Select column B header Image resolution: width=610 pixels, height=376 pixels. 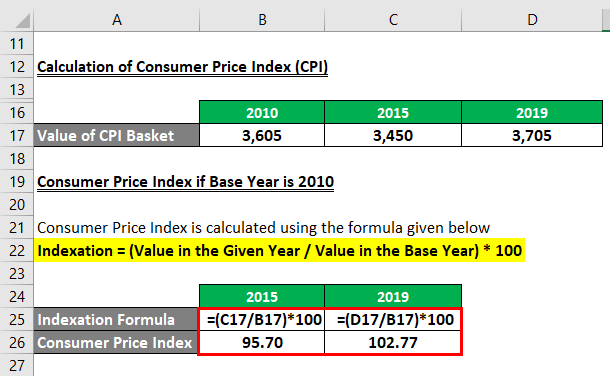point(262,19)
